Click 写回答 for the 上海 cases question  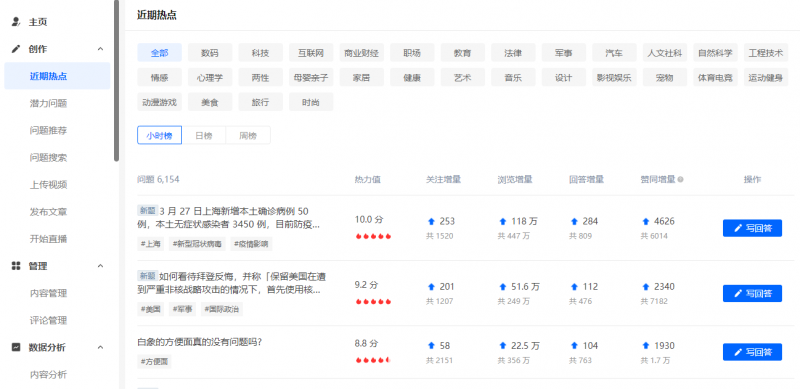pos(752,228)
